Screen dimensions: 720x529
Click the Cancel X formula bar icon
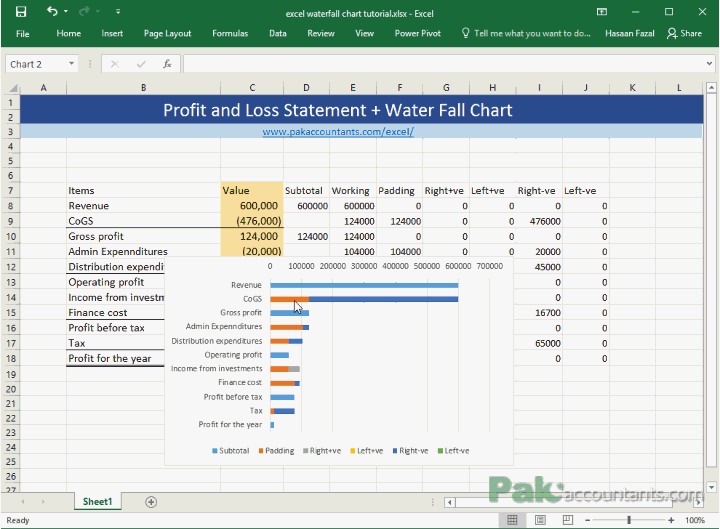coord(115,64)
